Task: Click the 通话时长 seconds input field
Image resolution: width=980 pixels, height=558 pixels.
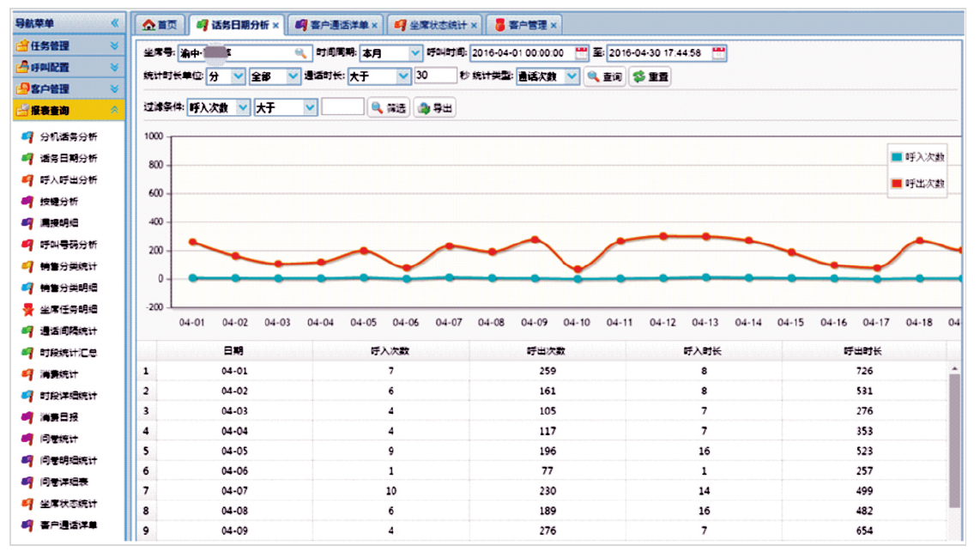Action: coord(435,76)
